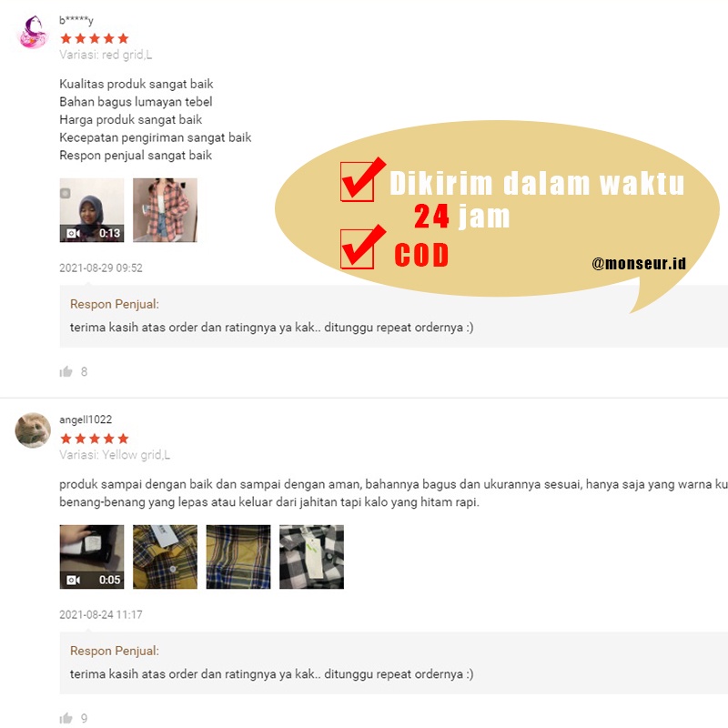Play the 0:05 unboxing video thumbnail
728x728 pixels.
click(92, 557)
